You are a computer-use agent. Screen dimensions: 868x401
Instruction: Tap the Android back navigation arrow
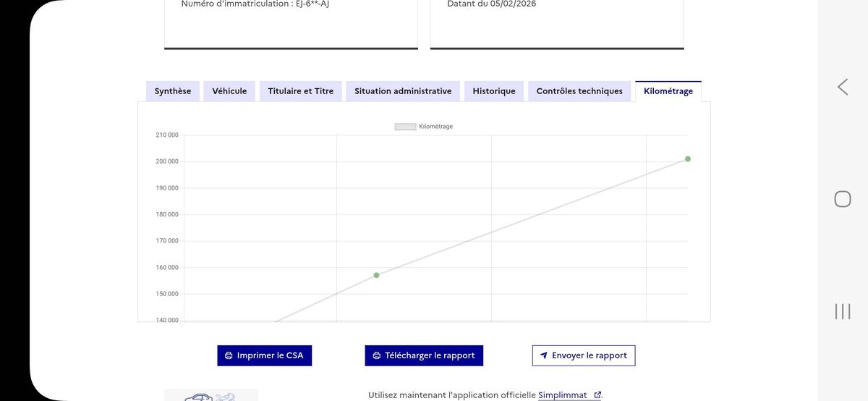pos(843,87)
